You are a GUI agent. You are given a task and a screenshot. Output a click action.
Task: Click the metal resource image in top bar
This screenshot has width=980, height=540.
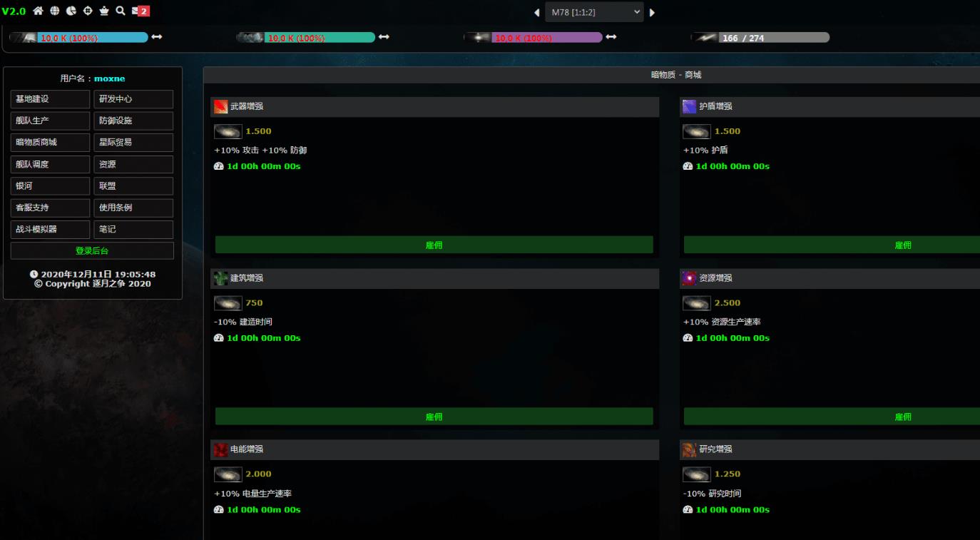coord(23,38)
